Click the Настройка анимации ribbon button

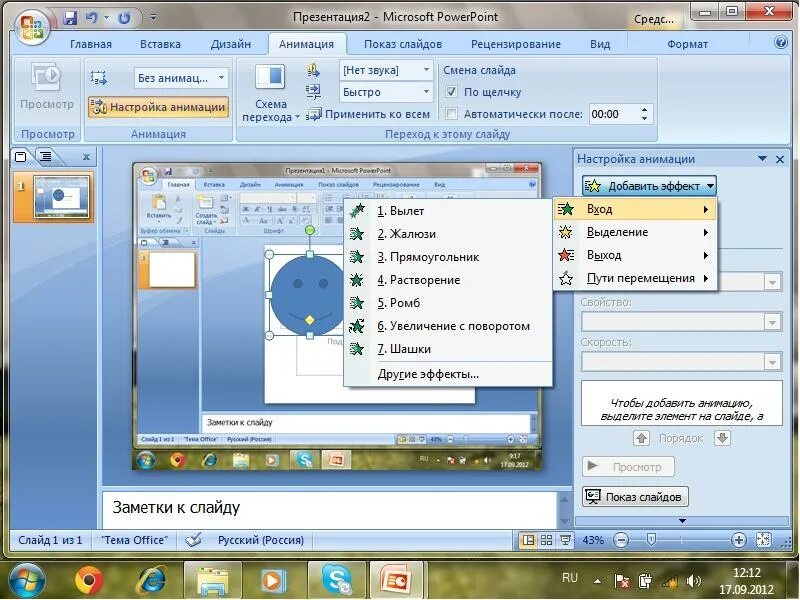click(x=158, y=107)
